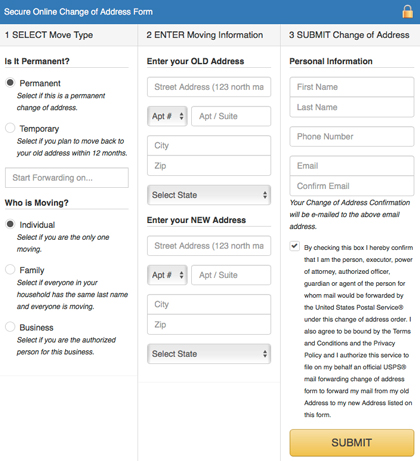The height and width of the screenshot is (461, 420).
Task: Expand the new address Select State dropdown
Action: [209, 354]
